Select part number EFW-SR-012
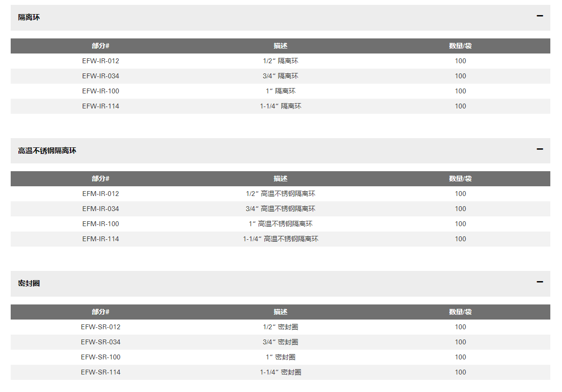 [101, 327]
